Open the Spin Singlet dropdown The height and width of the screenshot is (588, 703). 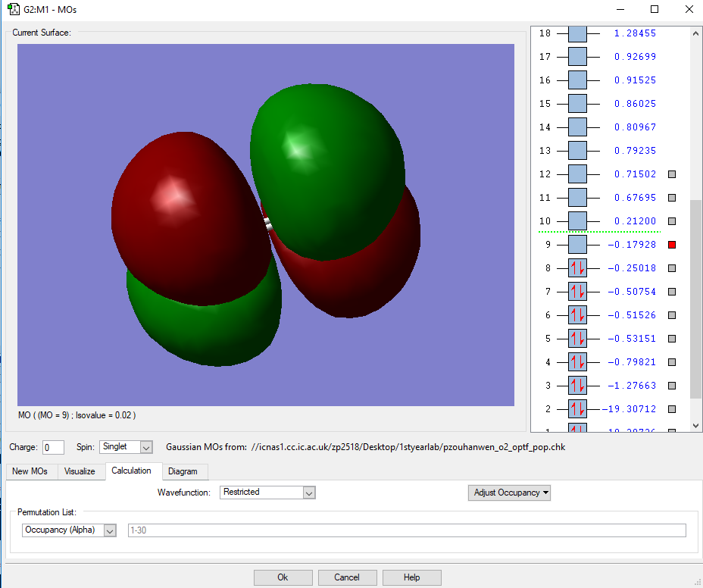point(126,448)
